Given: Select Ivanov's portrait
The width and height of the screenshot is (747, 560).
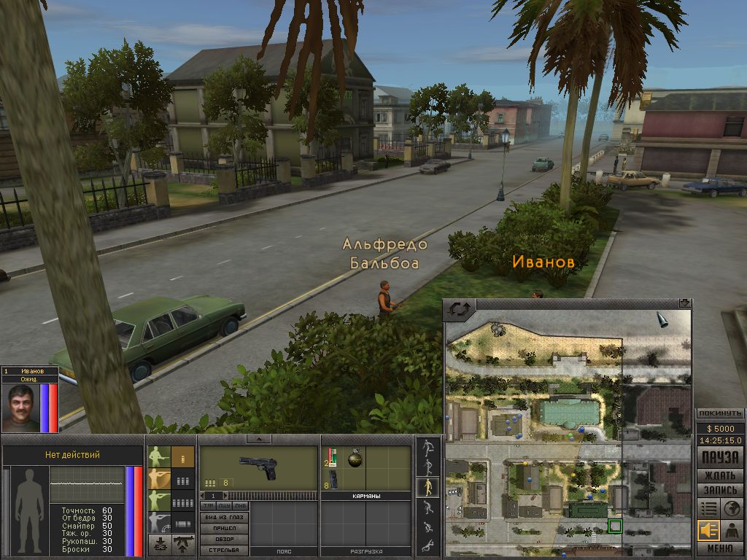Looking at the screenshot, I should click(x=20, y=408).
